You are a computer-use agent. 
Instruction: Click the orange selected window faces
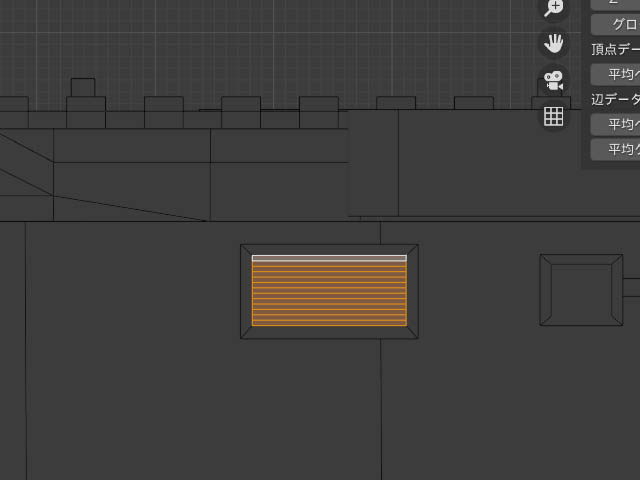click(329, 293)
